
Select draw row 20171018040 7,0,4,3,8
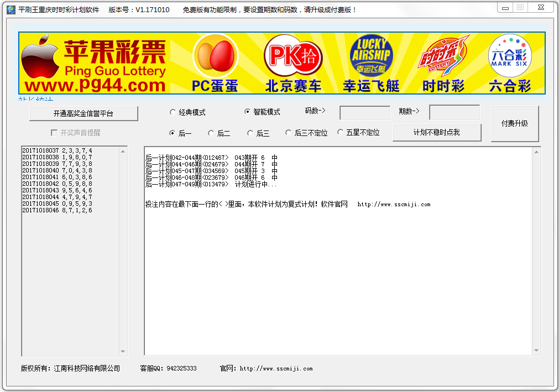point(57,170)
